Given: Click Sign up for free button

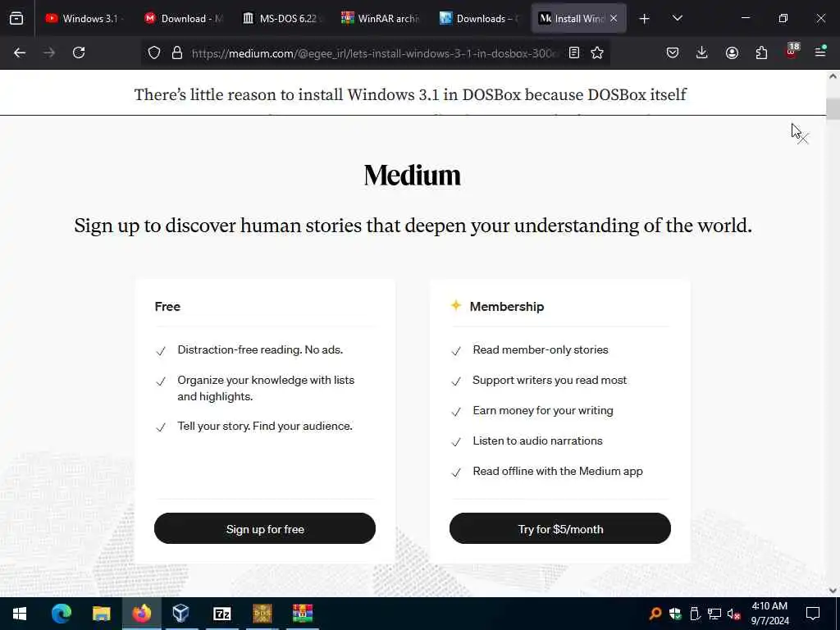Looking at the screenshot, I should (x=265, y=528).
